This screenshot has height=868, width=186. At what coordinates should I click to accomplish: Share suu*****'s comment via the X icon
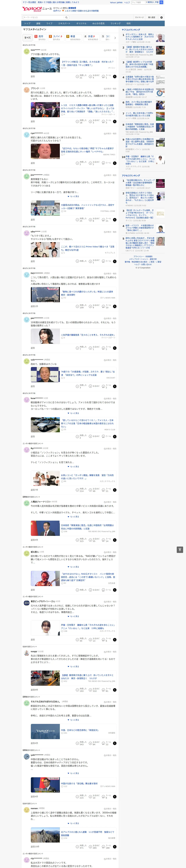[115, 77]
